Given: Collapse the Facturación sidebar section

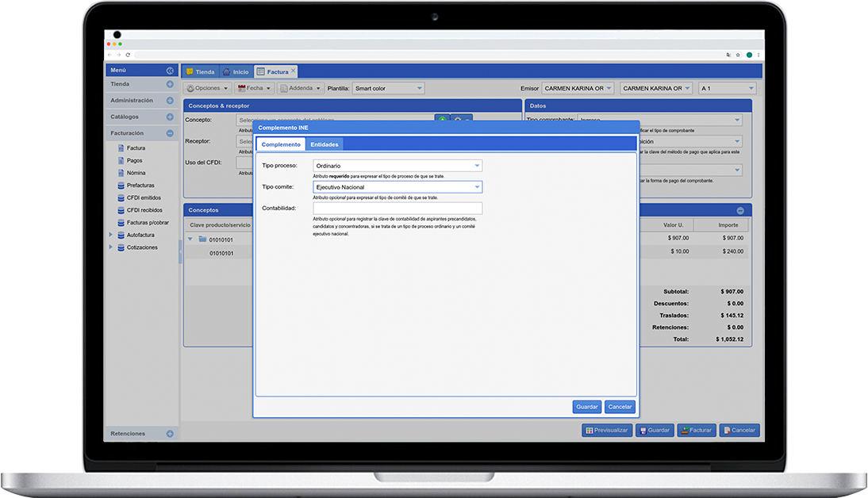Looking at the screenshot, I should point(170,133).
